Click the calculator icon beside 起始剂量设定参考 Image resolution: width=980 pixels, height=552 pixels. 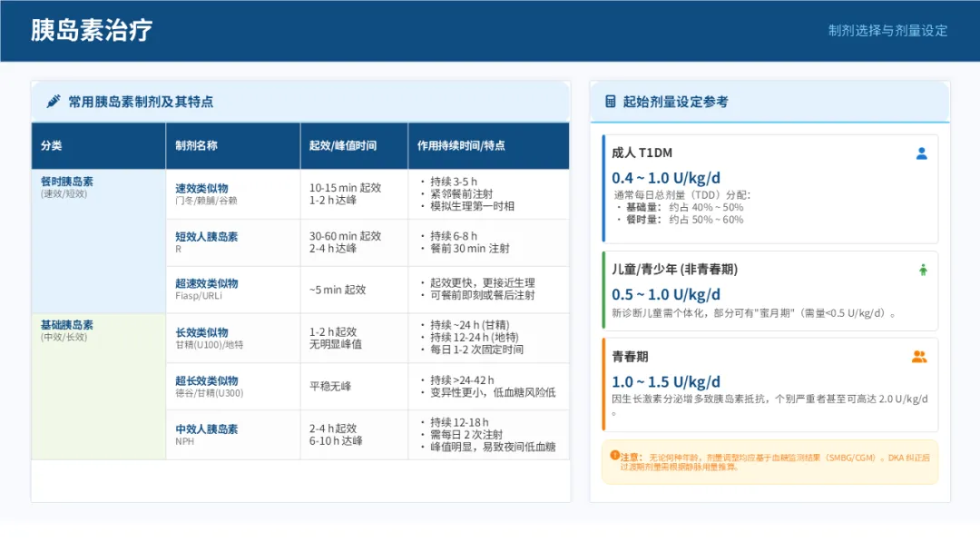point(610,102)
